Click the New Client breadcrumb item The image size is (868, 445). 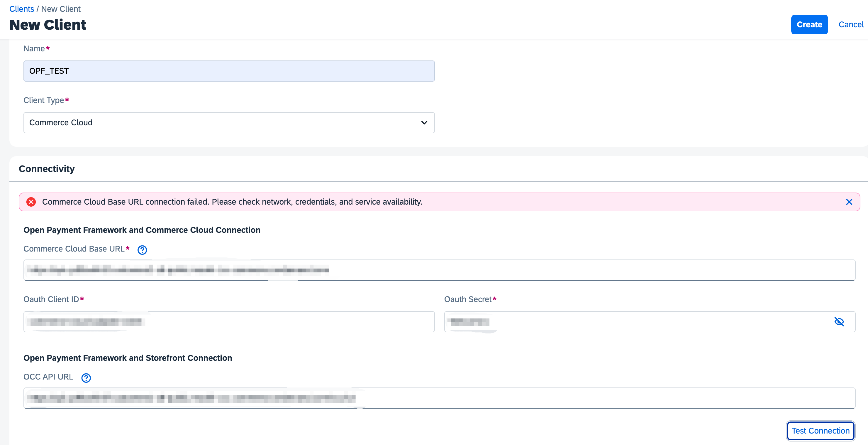tap(61, 9)
